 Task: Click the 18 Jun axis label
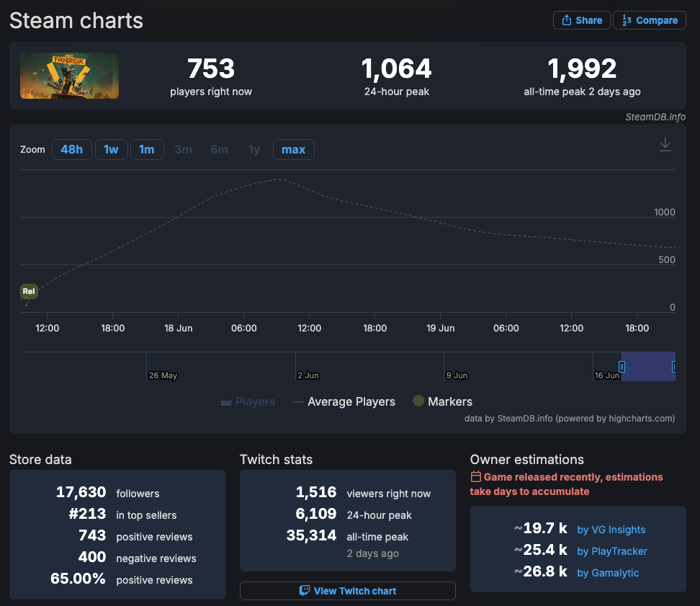tap(178, 329)
